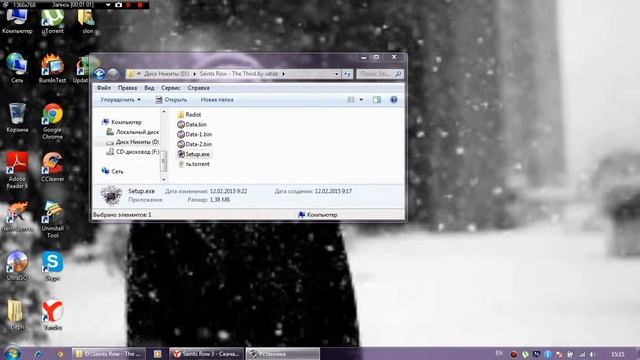This screenshot has width=640, height=360.
Task: Click the address bar refresh button
Action: click(347, 74)
